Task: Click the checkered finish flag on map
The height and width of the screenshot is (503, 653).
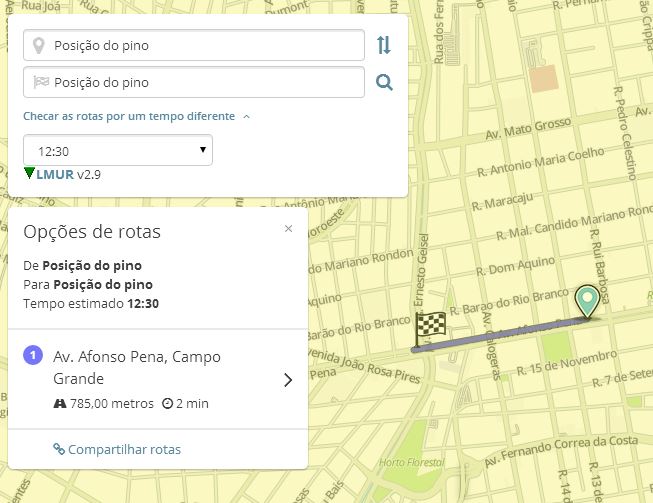Action: (x=430, y=328)
